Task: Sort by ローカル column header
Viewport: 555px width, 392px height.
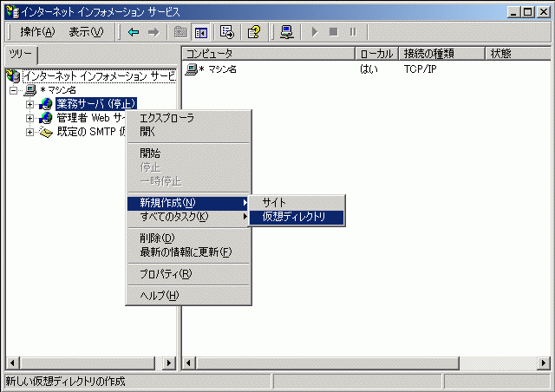Action: (x=376, y=54)
